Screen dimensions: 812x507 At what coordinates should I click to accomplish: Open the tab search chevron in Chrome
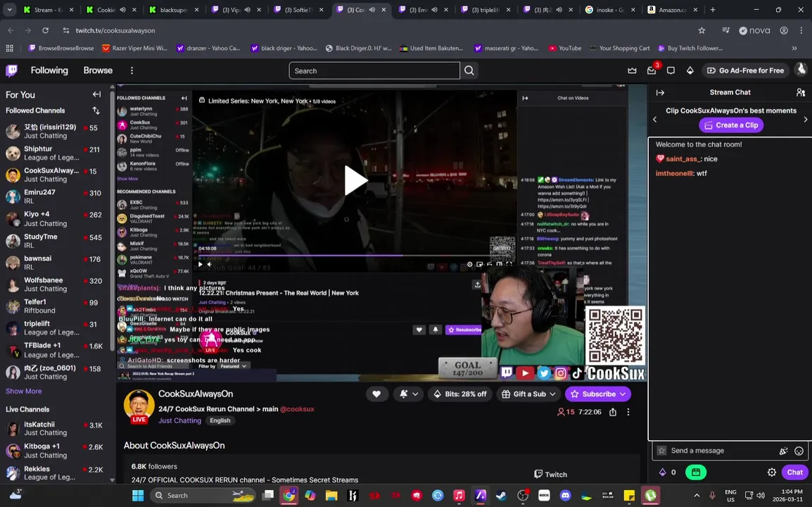(9, 9)
